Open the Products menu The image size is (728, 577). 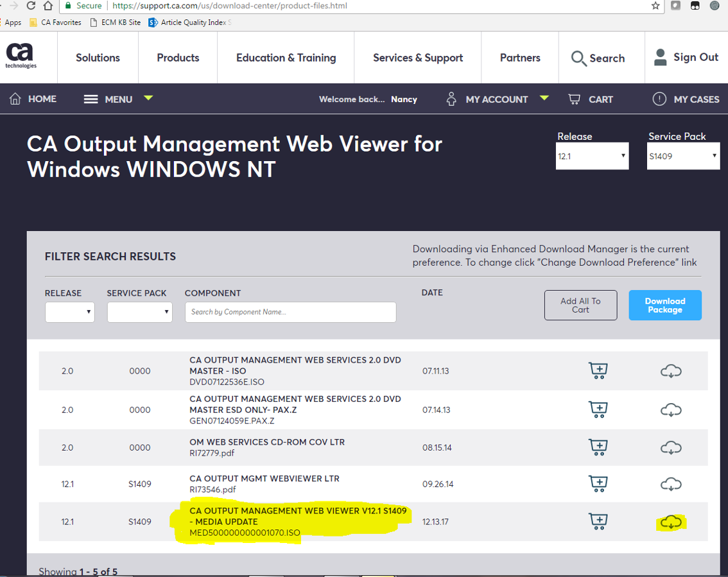tap(178, 58)
